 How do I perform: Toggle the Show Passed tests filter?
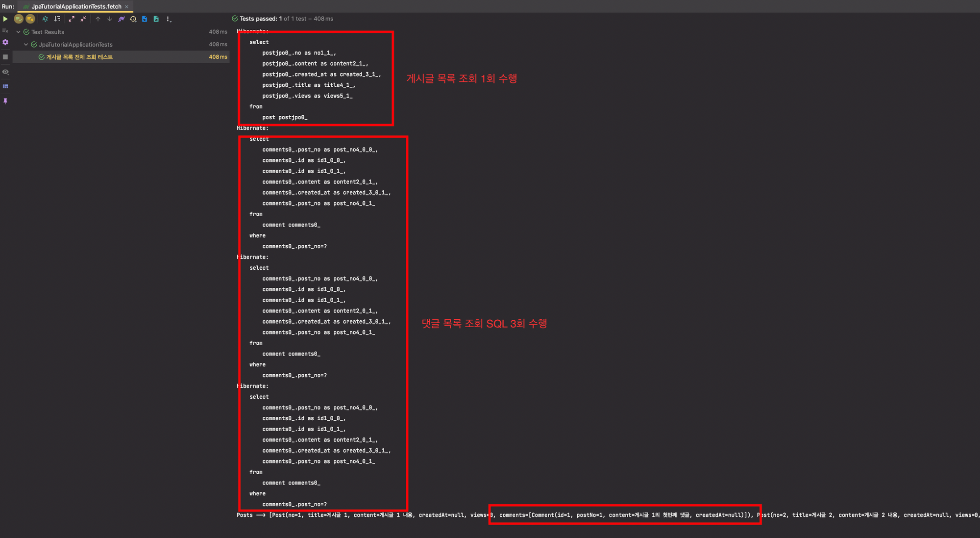click(19, 19)
